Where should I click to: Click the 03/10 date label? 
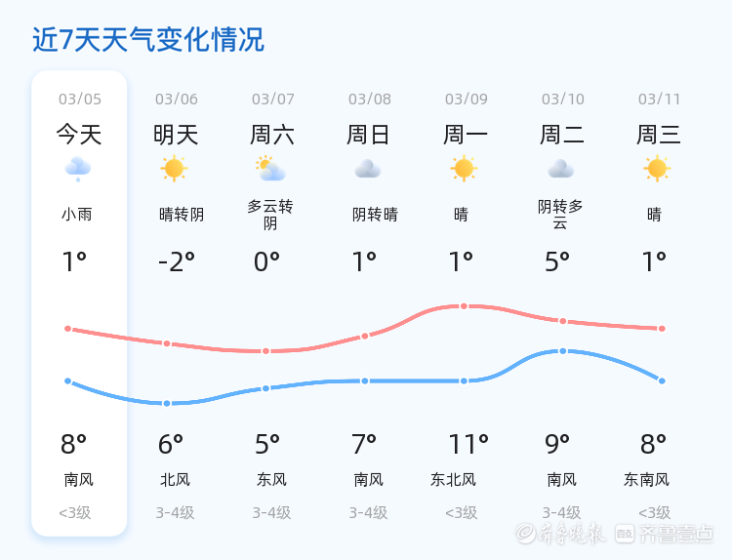[563, 99]
